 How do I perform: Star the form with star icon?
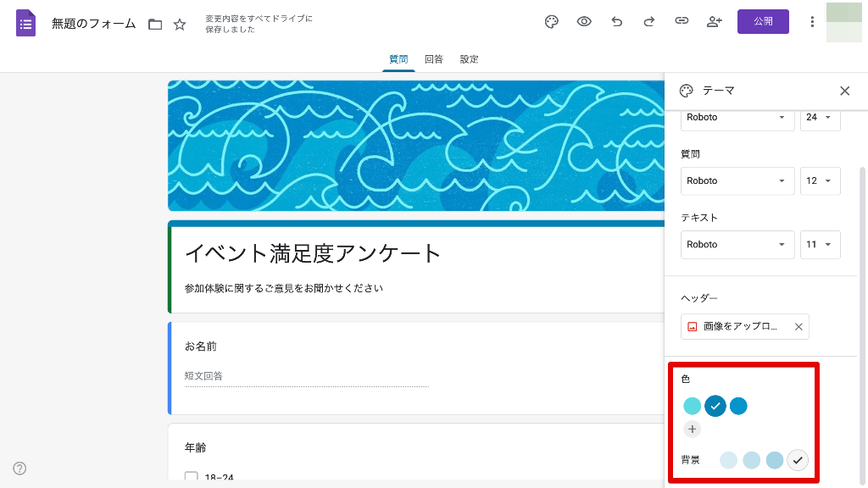pos(180,25)
